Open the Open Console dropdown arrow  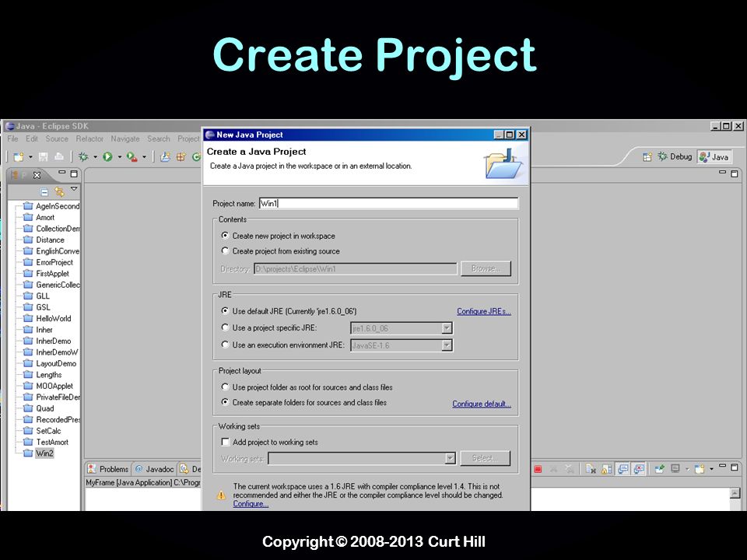(x=711, y=469)
